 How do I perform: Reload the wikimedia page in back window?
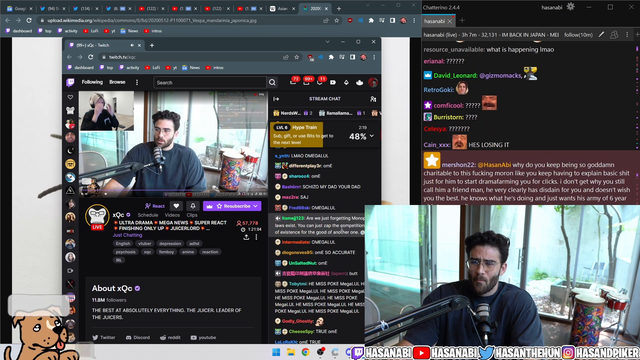pyautogui.click(x=29, y=20)
